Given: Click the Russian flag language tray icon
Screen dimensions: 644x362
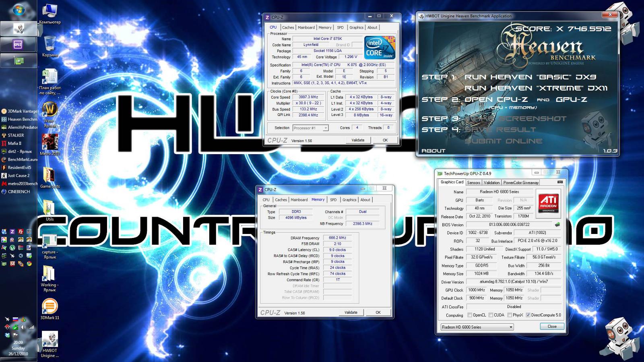Looking at the screenshot, I should pyautogui.click(x=15, y=319).
